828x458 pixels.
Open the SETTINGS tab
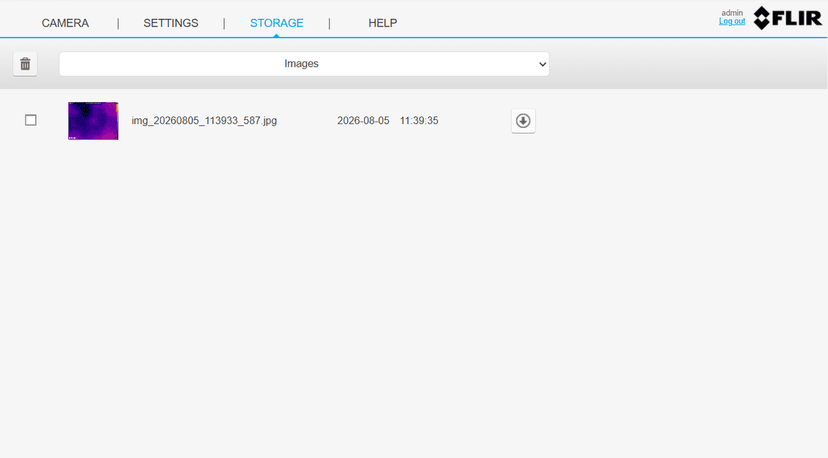pyautogui.click(x=171, y=23)
